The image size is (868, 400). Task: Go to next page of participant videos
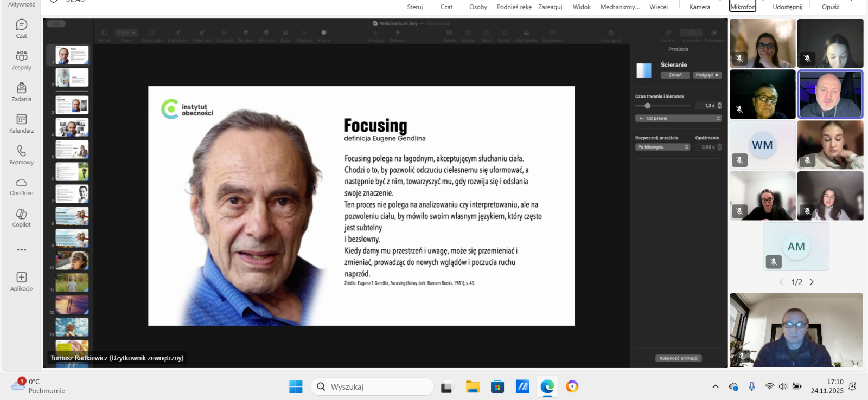pos(812,282)
